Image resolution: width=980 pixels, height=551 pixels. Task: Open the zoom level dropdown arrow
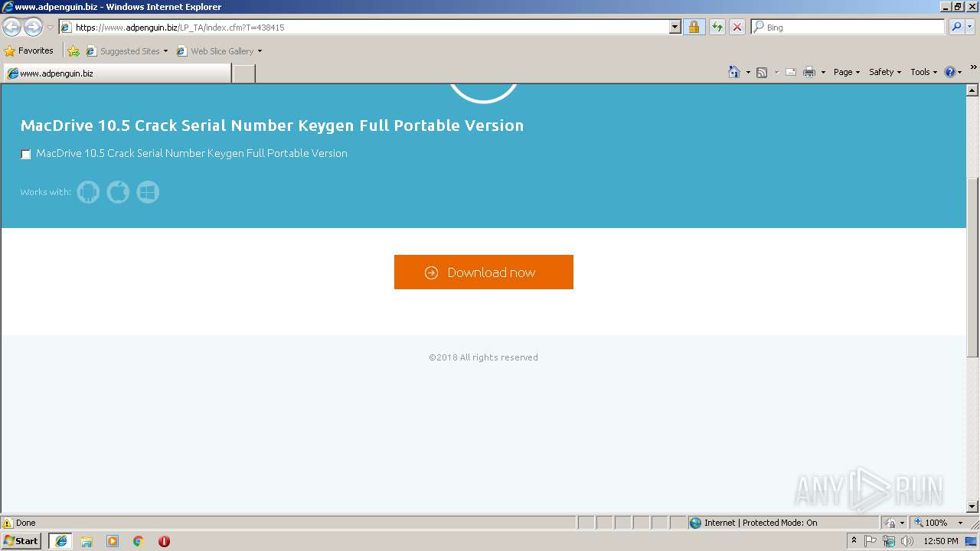click(960, 523)
